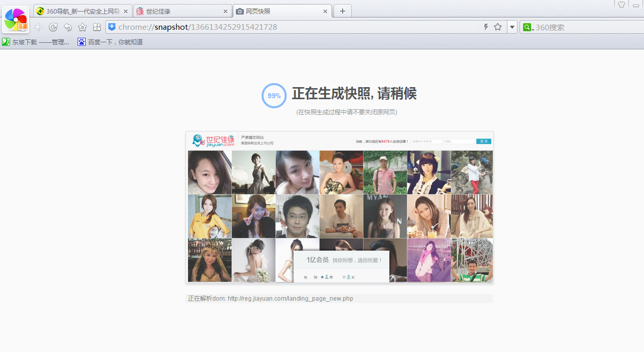Click the lightning speed-mode icon
The width and height of the screenshot is (644, 352).
pyautogui.click(x=486, y=27)
